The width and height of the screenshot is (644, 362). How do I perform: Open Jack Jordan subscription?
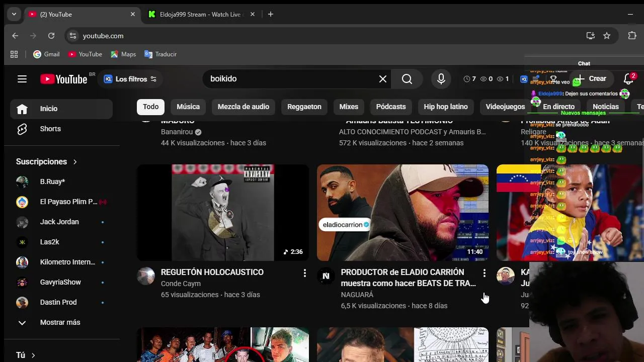click(61, 222)
